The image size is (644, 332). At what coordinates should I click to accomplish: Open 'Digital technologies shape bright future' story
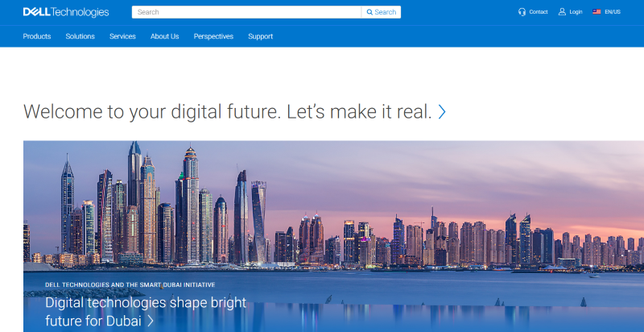(146, 312)
